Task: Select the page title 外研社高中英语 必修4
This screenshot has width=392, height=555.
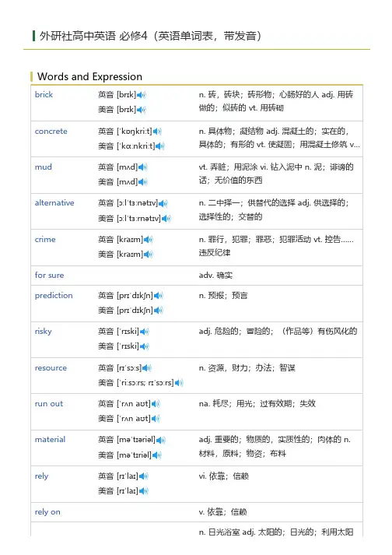Action: 93,36
